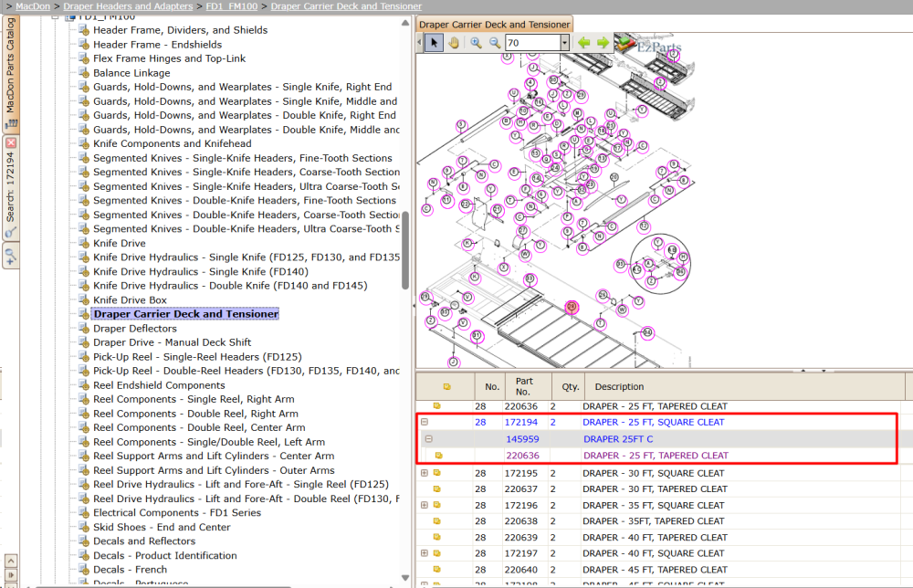The height and width of the screenshot is (588, 913).
Task: Click the tree icon beside Decals - French
Action: 84,570
